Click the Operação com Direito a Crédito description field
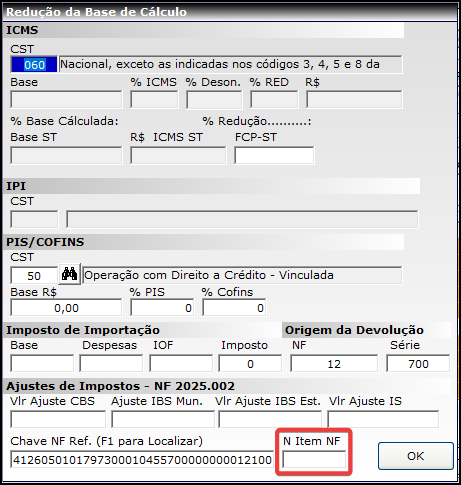 [242, 275]
